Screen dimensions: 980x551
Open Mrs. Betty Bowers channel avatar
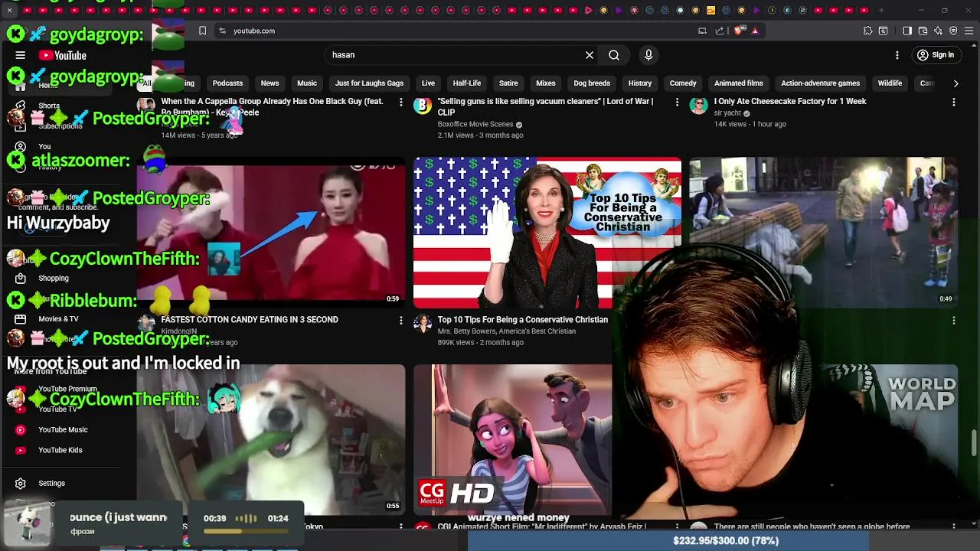(423, 324)
